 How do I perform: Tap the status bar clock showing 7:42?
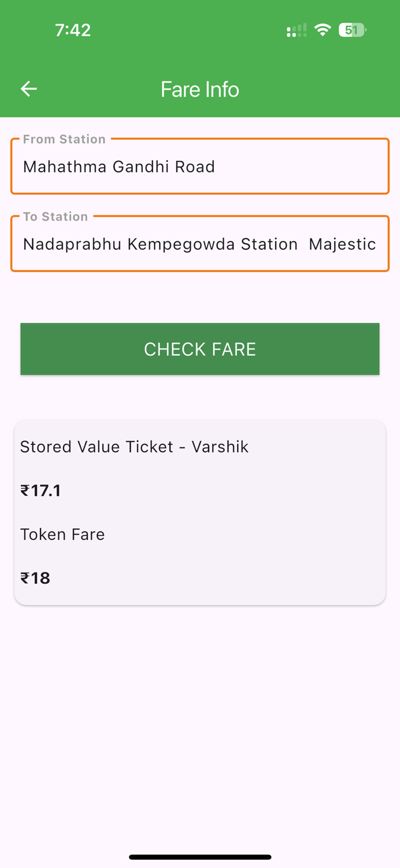73,30
